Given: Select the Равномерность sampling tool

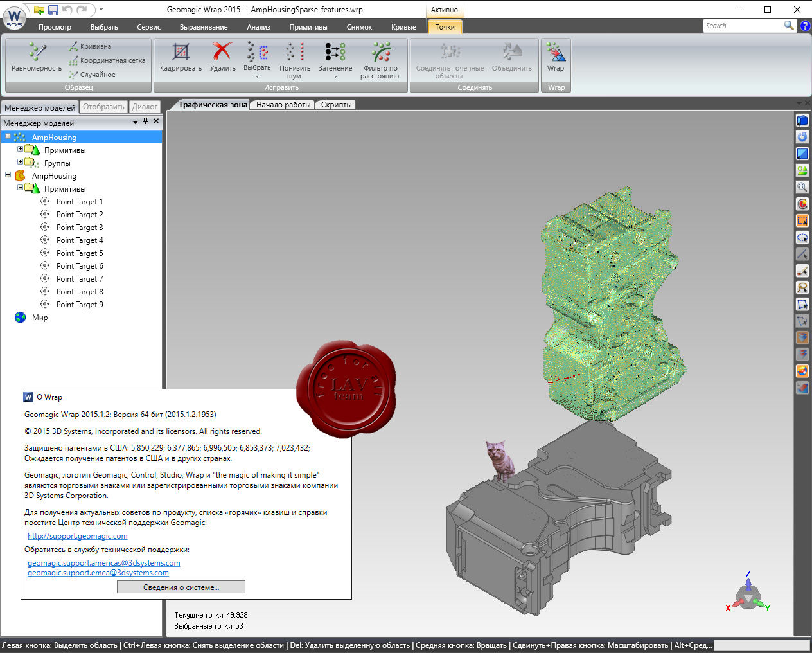Looking at the screenshot, I should 37,57.
